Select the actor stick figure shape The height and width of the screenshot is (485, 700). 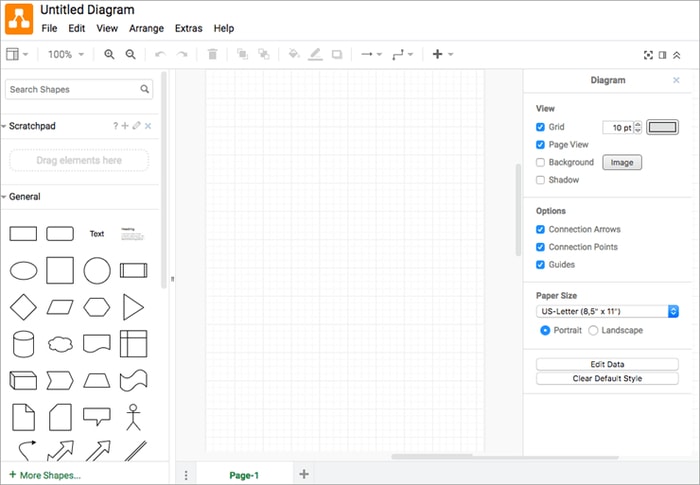tap(133, 417)
